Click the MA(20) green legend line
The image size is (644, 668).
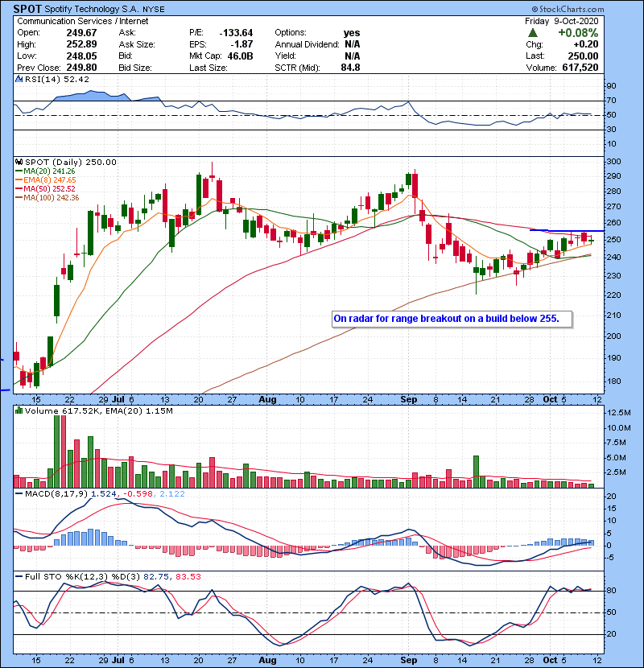(19, 171)
